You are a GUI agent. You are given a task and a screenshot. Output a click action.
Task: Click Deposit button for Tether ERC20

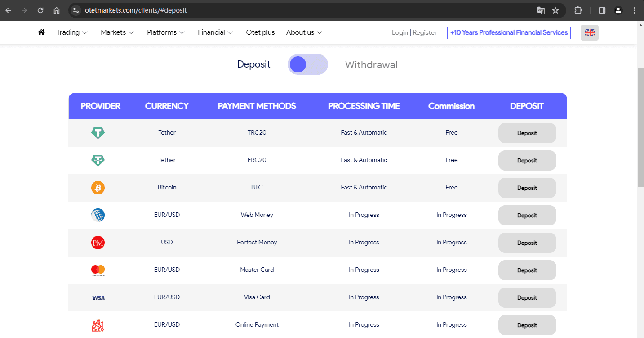[x=527, y=161]
